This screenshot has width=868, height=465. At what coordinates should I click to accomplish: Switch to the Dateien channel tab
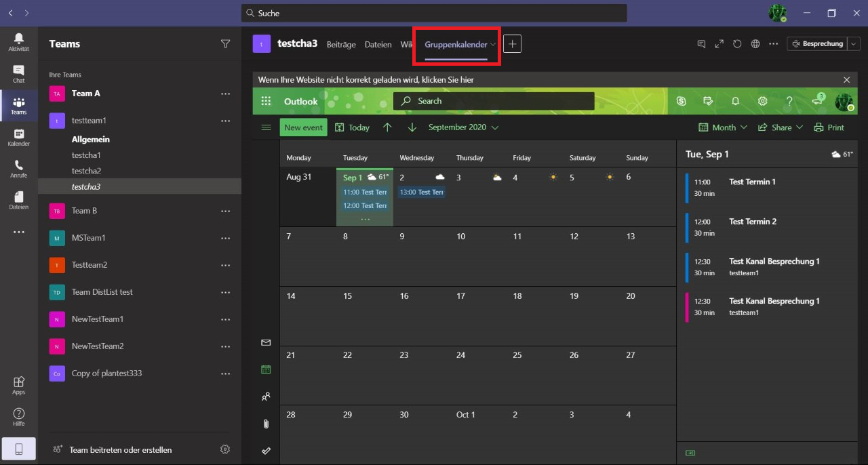pos(378,45)
